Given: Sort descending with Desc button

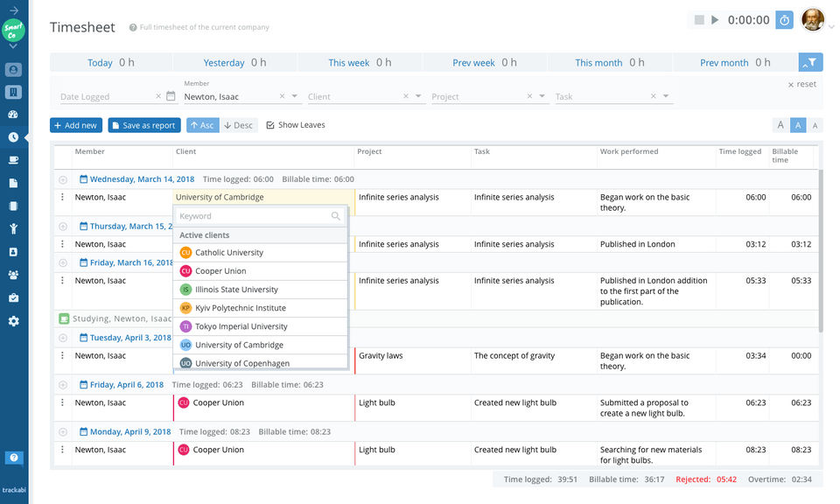Looking at the screenshot, I should 238,125.
